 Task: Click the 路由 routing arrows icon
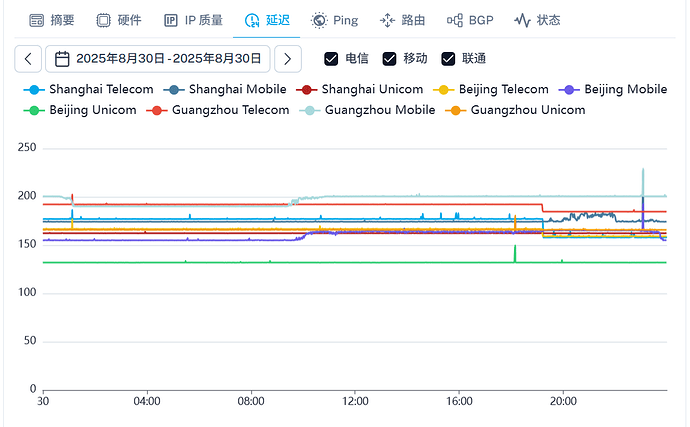click(x=387, y=20)
